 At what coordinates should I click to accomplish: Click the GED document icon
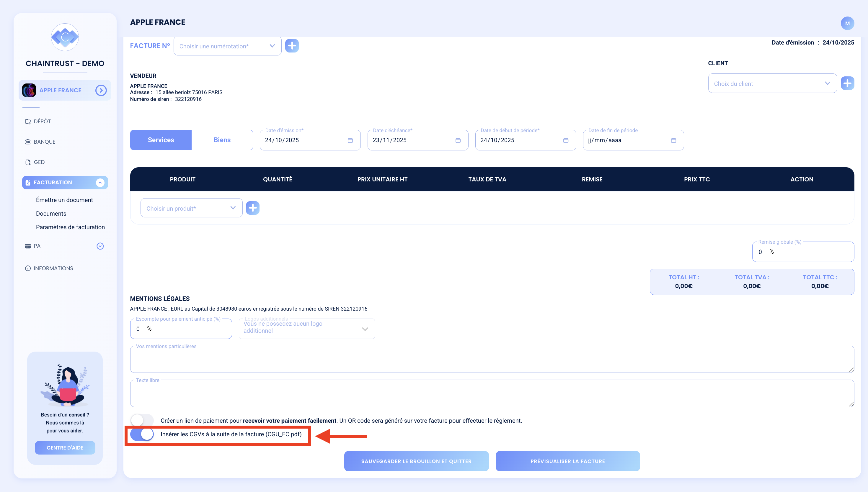(28, 162)
